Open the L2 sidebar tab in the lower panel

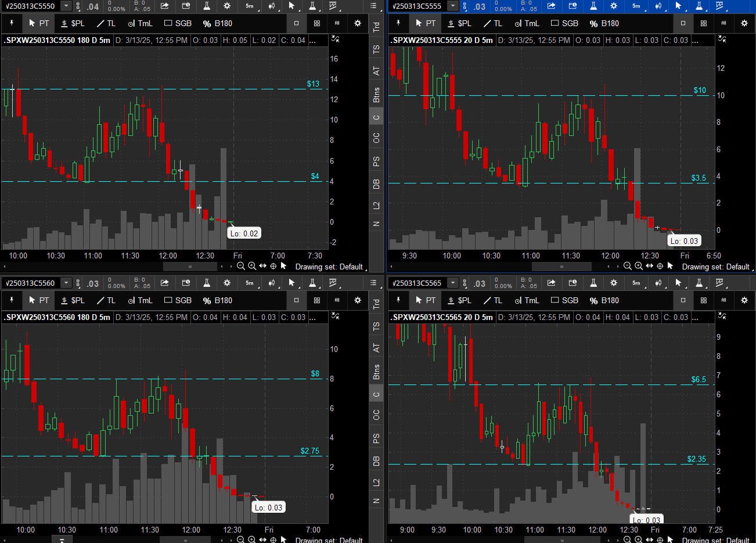click(376, 483)
